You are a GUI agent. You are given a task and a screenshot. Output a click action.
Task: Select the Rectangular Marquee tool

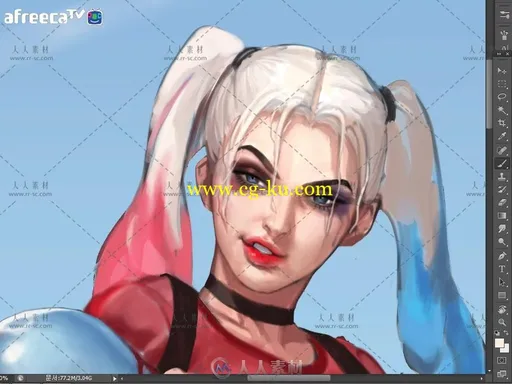click(502, 84)
